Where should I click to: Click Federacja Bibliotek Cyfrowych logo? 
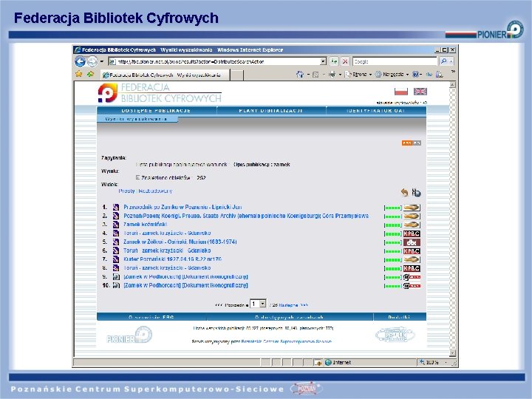coord(160,92)
